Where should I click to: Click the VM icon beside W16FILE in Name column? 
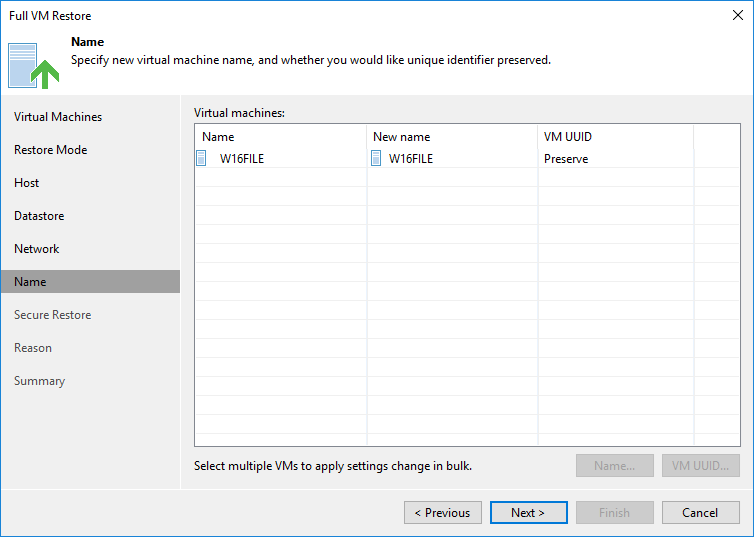point(201,158)
